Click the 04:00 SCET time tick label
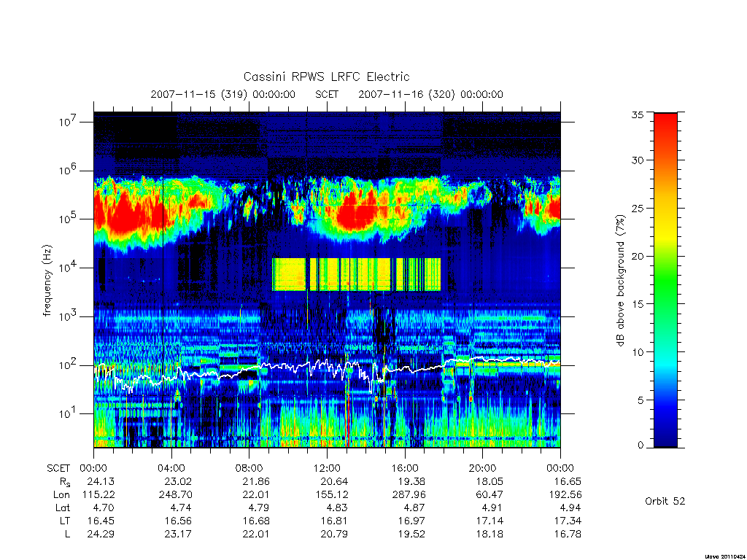 click(171, 468)
